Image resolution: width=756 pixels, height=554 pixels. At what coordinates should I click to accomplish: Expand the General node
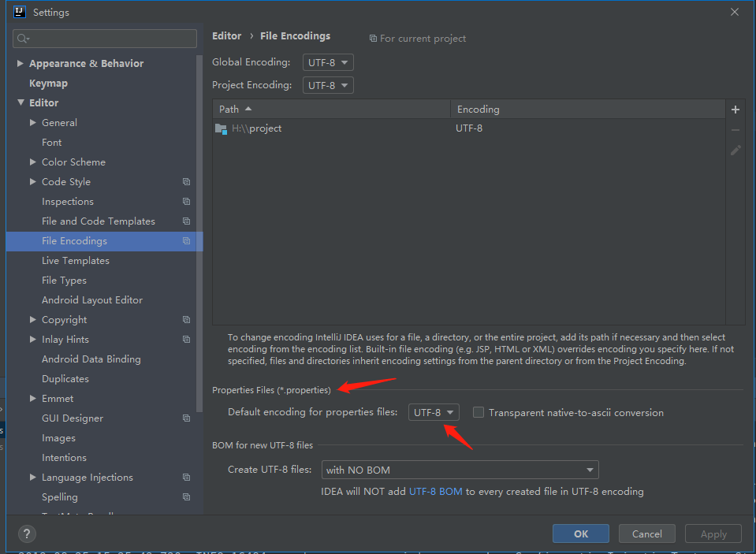(33, 122)
